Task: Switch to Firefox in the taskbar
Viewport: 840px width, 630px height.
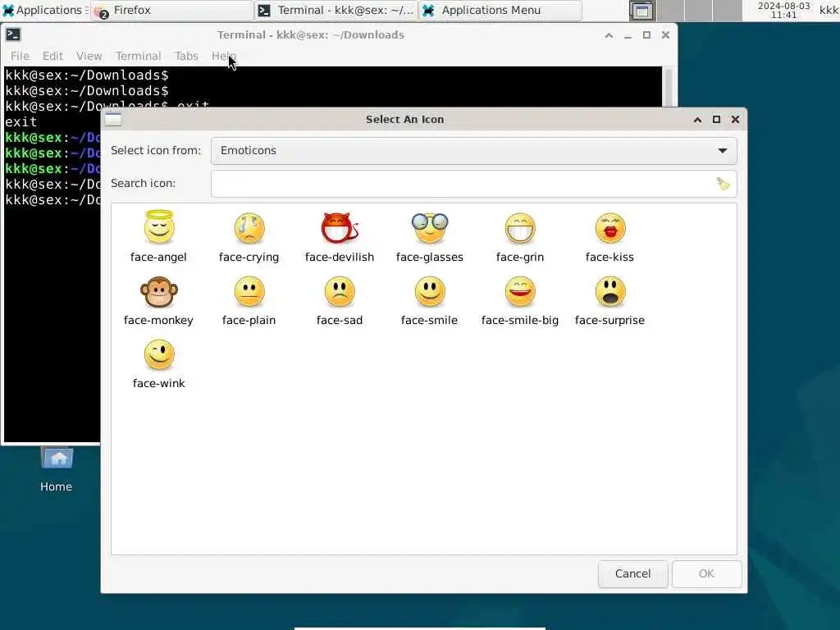Action: click(171, 10)
